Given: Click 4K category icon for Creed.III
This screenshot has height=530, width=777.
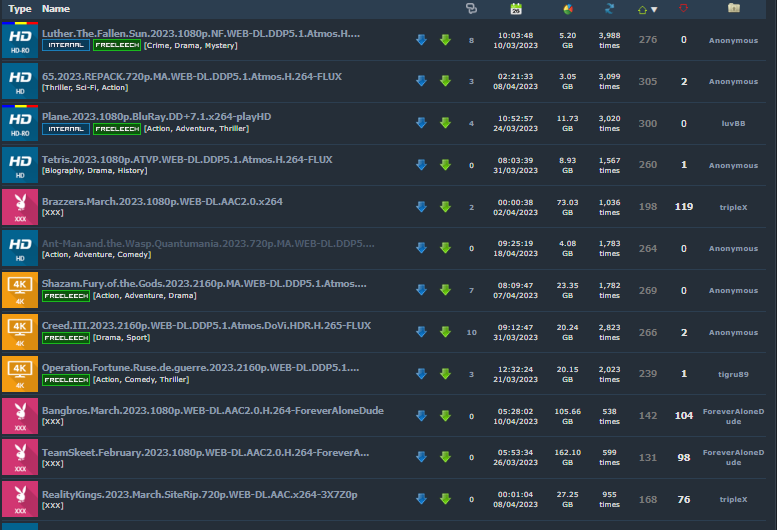Looking at the screenshot, I should pyautogui.click(x=20, y=332).
